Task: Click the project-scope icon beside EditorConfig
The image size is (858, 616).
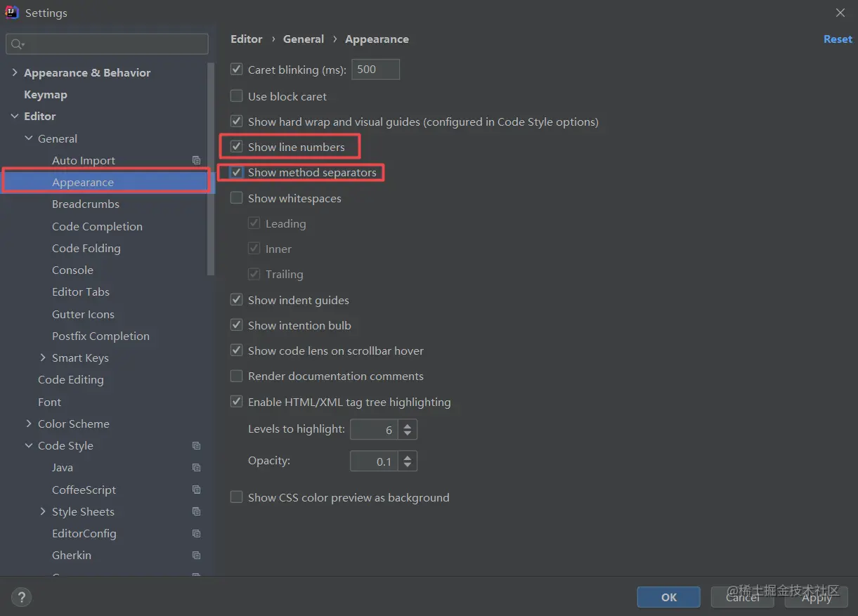Action: pyautogui.click(x=196, y=533)
